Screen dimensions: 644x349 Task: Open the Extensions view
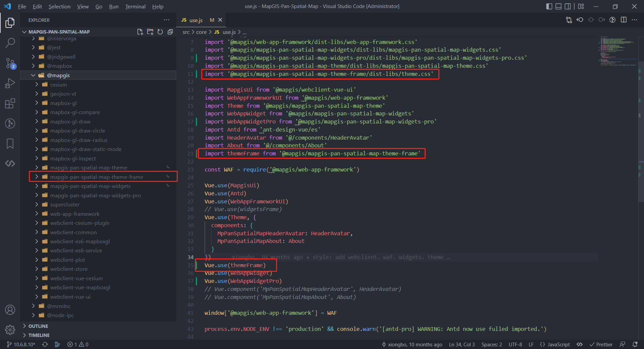tap(10, 103)
